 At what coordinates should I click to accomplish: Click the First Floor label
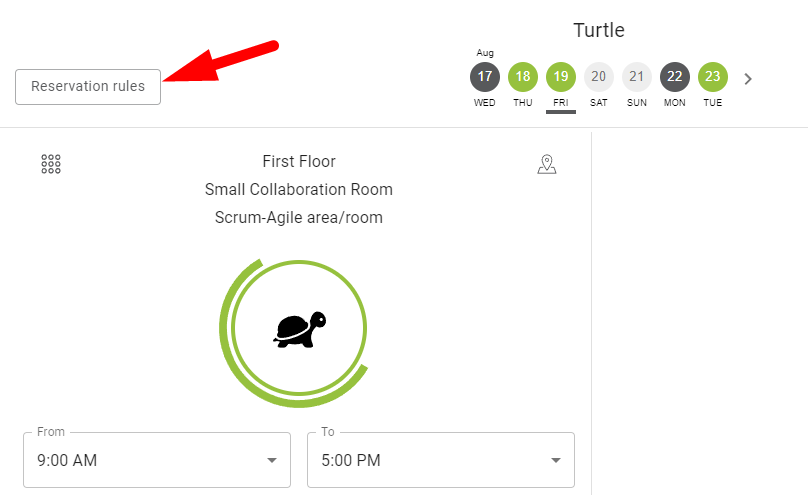coord(299,161)
